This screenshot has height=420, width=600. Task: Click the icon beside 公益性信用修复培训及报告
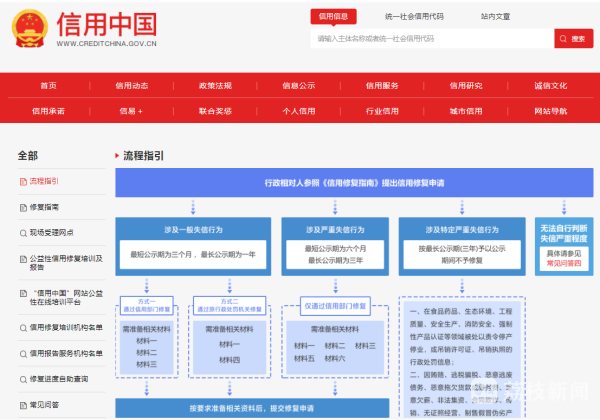22,258
